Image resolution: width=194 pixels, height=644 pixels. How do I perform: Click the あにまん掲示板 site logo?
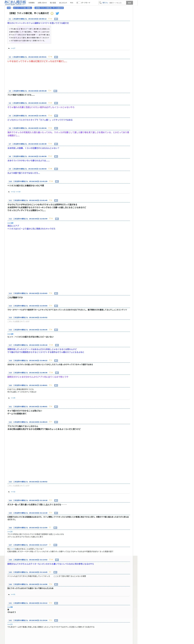point(15,3)
